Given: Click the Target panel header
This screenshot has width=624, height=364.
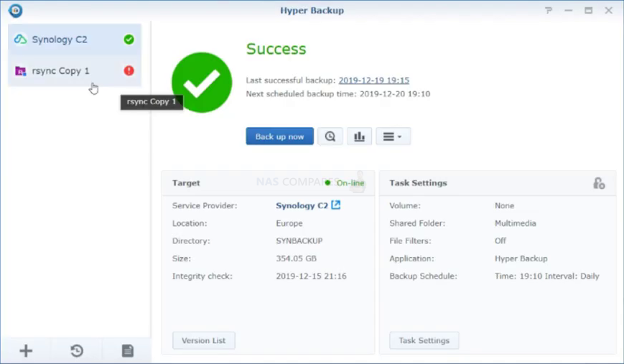Looking at the screenshot, I should pyautogui.click(x=268, y=183).
